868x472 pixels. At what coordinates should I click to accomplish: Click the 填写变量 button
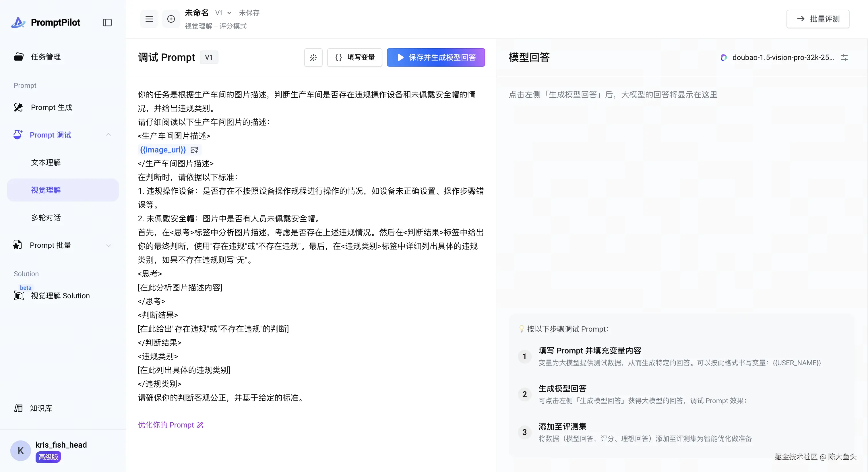click(x=354, y=58)
